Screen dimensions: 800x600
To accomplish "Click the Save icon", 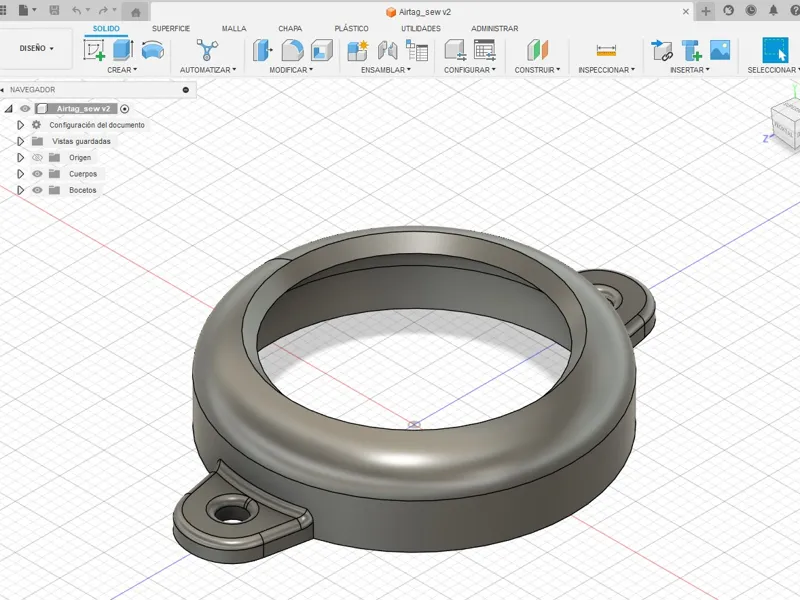I will 54,10.
